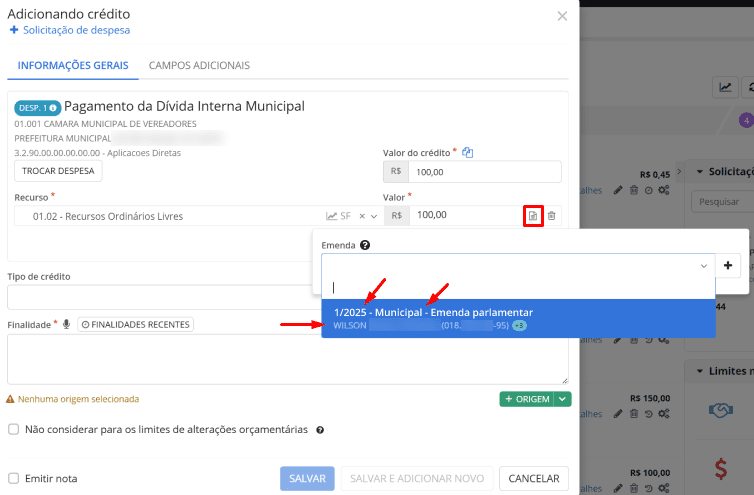Open the Origem button dropdown arrow
This screenshot has width=754, height=495.
coord(563,399)
